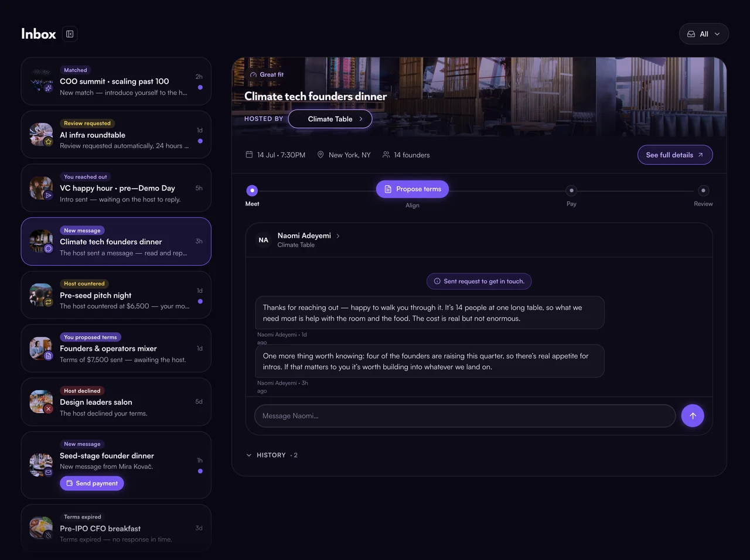The width and height of the screenshot is (750, 560).
Task: Click the location pin icon beside New York
Action: 321,155
